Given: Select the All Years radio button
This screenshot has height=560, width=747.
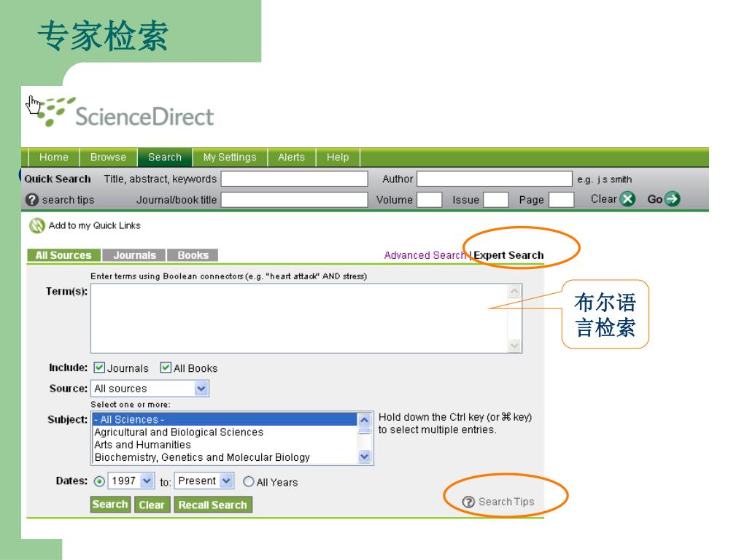Looking at the screenshot, I should click(x=248, y=481).
